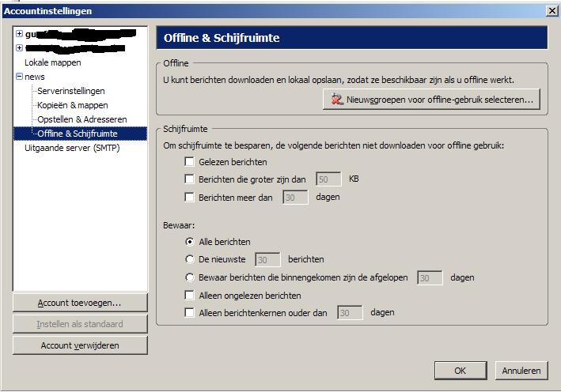Select the Alle berichten radio button

[189, 242]
